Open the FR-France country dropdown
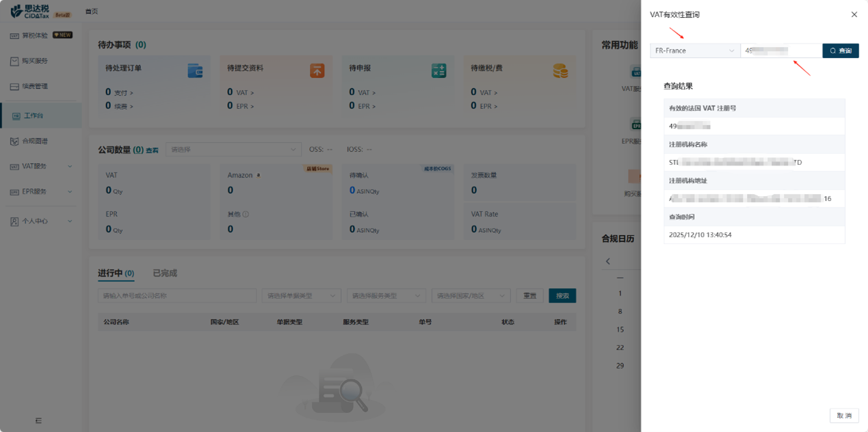This screenshot has height=432, width=868. [x=694, y=51]
